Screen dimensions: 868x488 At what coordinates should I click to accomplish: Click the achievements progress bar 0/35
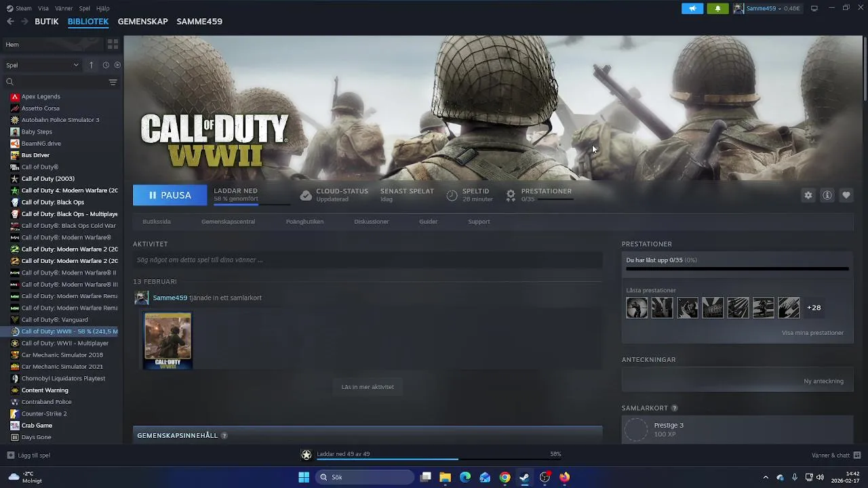pyautogui.click(x=737, y=269)
